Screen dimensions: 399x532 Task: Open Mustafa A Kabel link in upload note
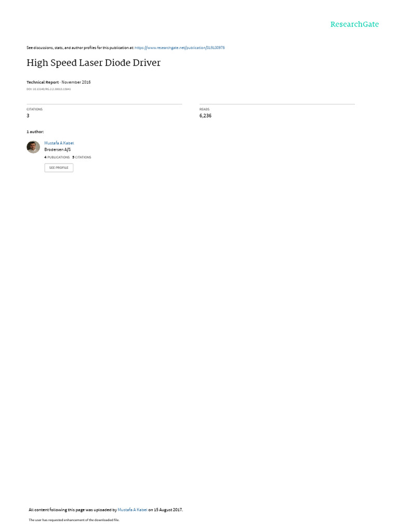click(x=132, y=510)
